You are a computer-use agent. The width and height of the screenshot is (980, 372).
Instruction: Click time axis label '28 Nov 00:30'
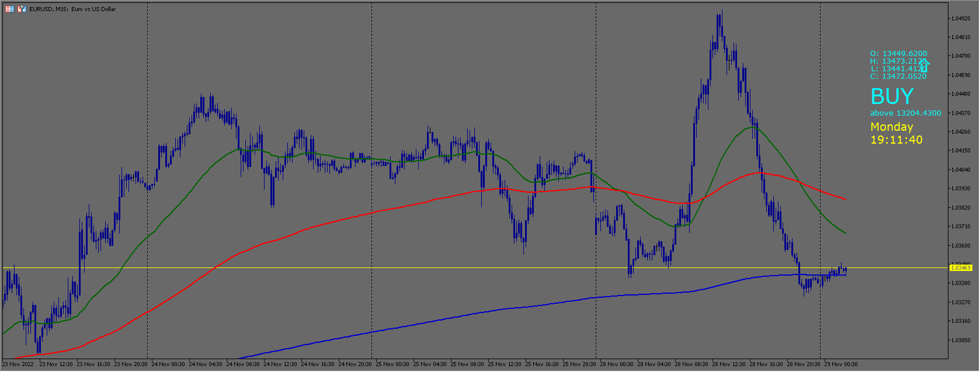click(x=617, y=364)
